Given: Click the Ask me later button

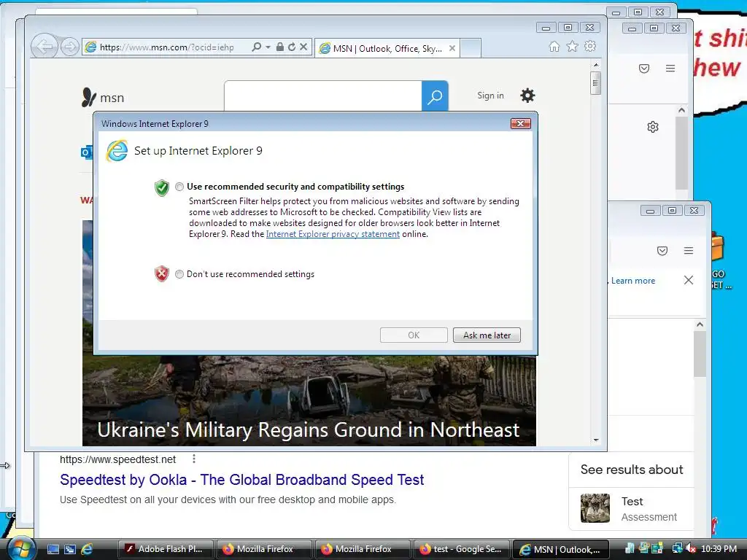Looking at the screenshot, I should tap(487, 335).
